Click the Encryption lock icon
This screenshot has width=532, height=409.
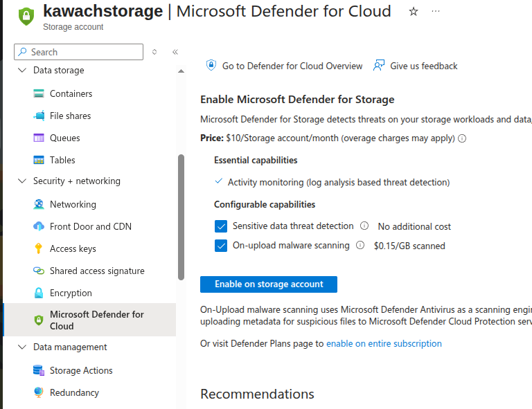(39, 293)
